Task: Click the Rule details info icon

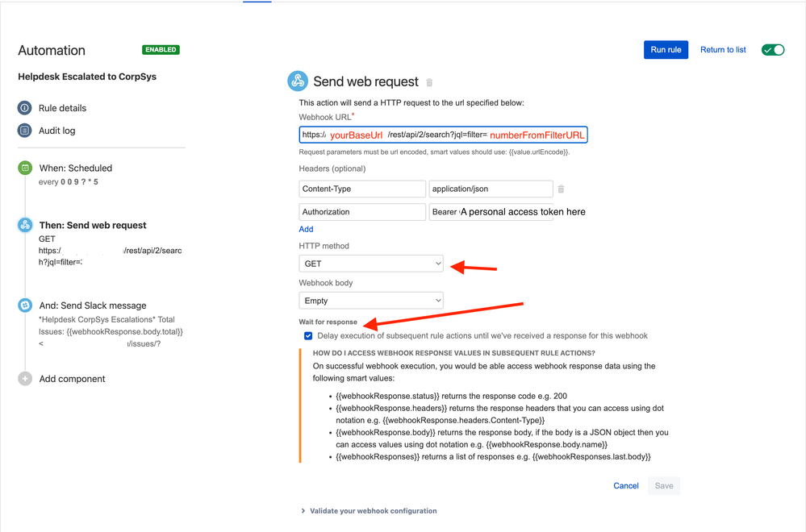Action: [25, 108]
